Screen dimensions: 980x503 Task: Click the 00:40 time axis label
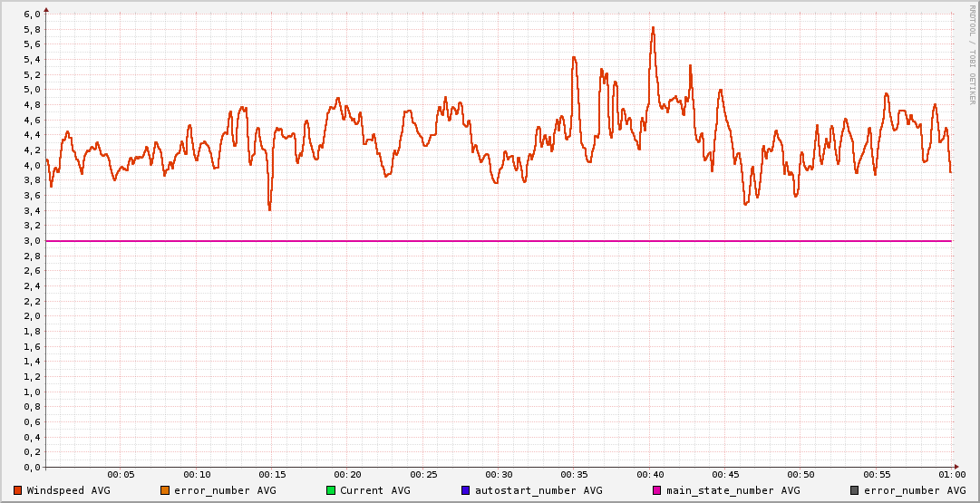click(x=650, y=475)
